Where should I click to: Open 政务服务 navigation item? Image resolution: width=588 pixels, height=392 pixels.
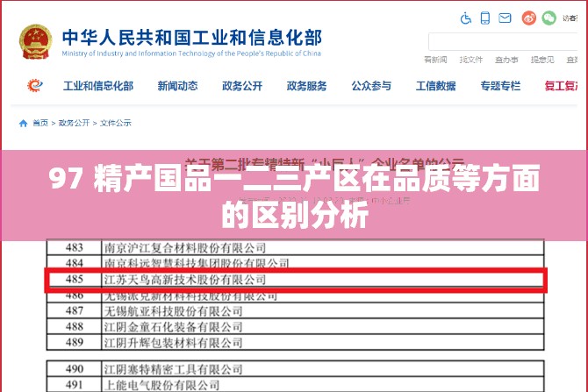point(307,86)
